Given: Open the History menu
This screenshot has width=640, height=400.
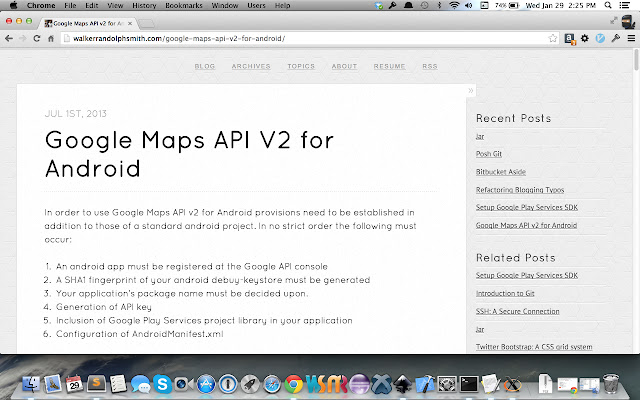Looking at the screenshot, I should [144, 5].
